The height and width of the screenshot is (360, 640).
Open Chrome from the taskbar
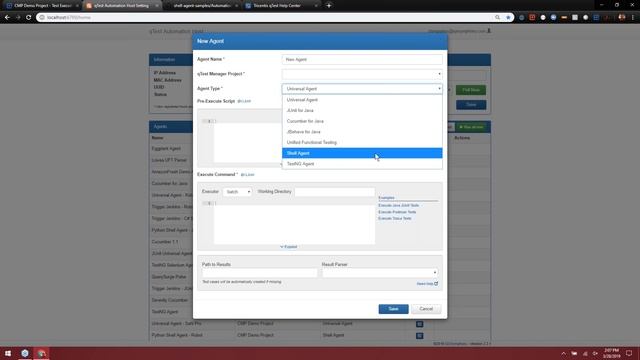[42, 353]
